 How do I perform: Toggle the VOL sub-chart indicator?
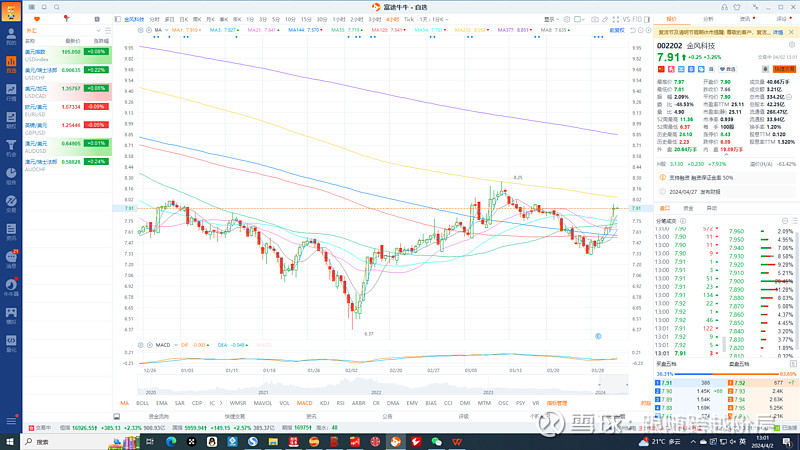point(285,403)
